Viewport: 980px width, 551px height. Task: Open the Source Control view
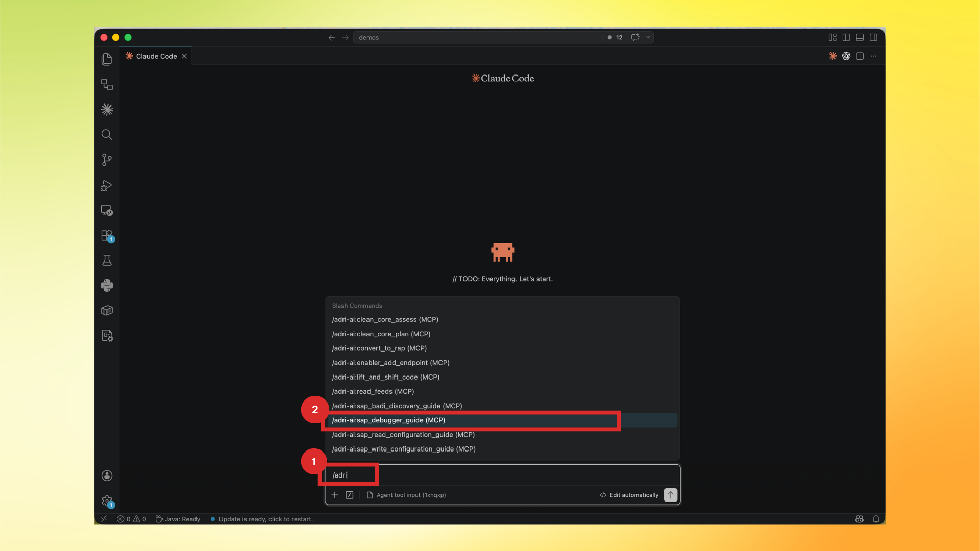pyautogui.click(x=107, y=160)
